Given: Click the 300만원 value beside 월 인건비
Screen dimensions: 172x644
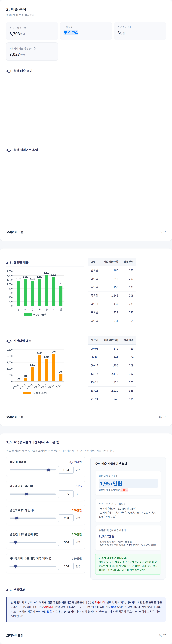Looking at the screenshot, I should tap(77, 534).
